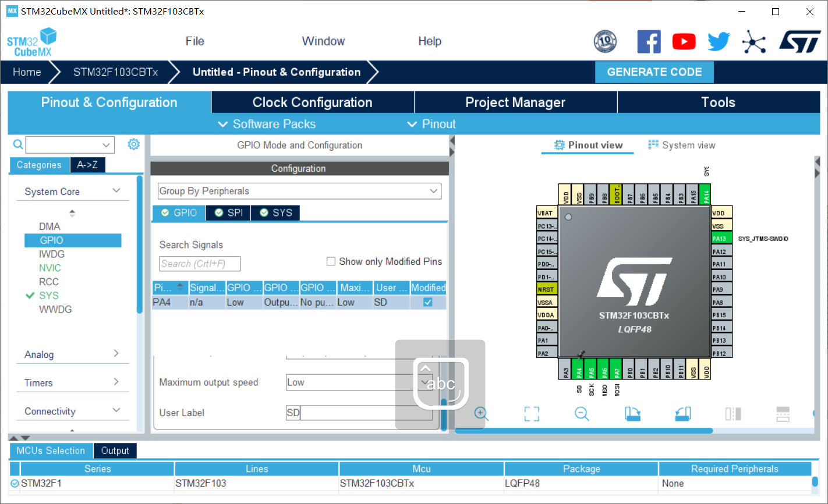Image resolution: width=828 pixels, height=504 pixels.
Task: Open the SPI configuration tab
Action: tap(229, 213)
